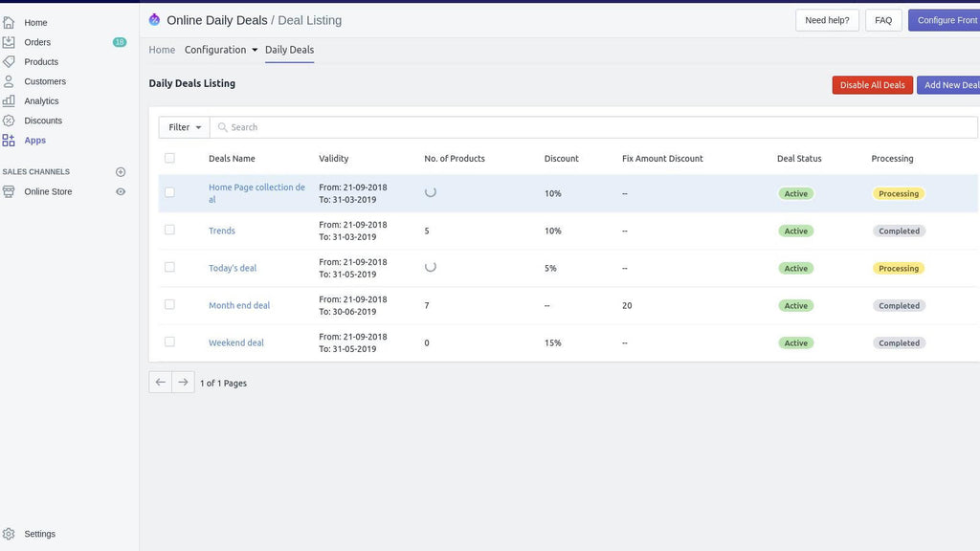Image resolution: width=980 pixels, height=551 pixels.
Task: Go to Orders via sidebar icon
Action: [x=9, y=42]
